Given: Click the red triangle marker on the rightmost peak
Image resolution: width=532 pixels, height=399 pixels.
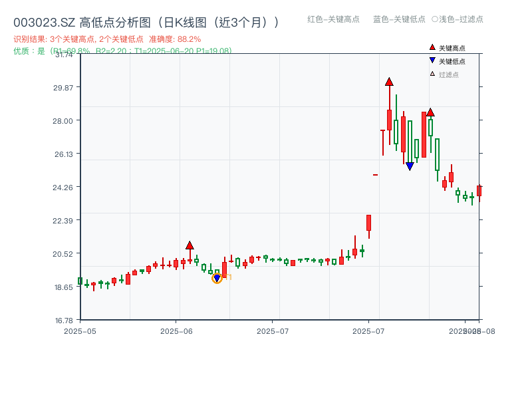Looking at the screenshot, I should pyautogui.click(x=431, y=112).
